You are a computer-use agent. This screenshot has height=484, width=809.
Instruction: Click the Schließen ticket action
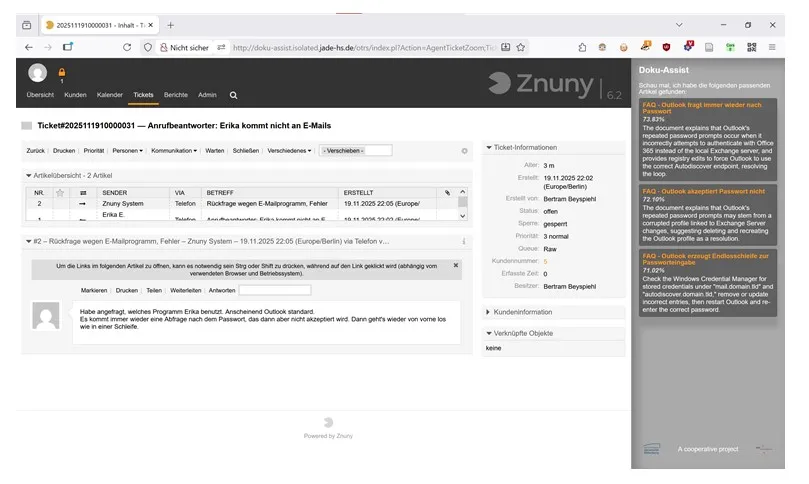coord(245,151)
